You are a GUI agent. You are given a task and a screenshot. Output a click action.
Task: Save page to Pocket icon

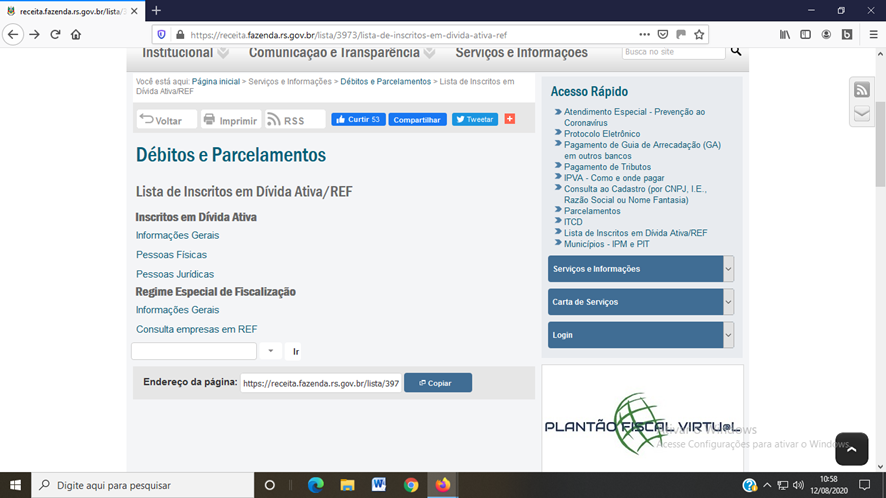pos(662,34)
